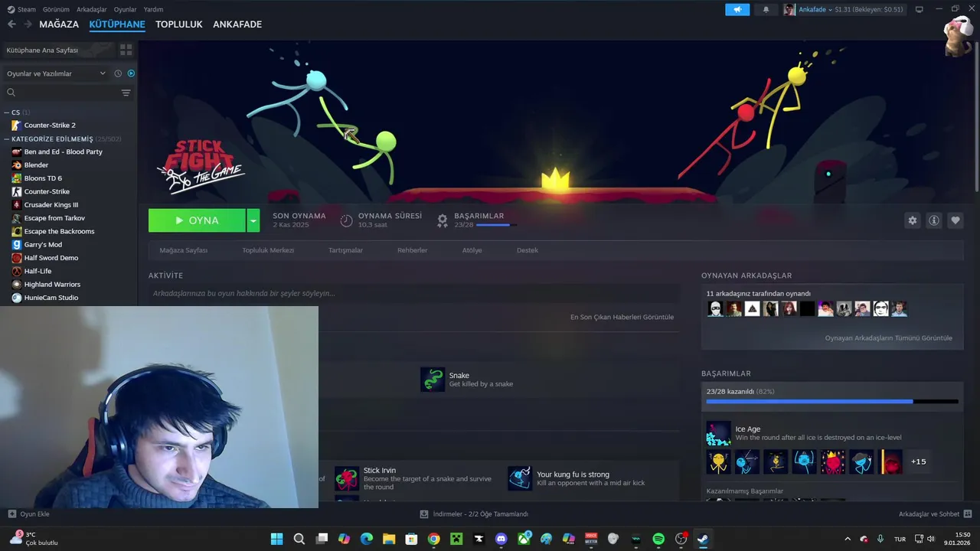Open Google Chrome from the taskbar
This screenshot has height=551, width=980.
(434, 539)
